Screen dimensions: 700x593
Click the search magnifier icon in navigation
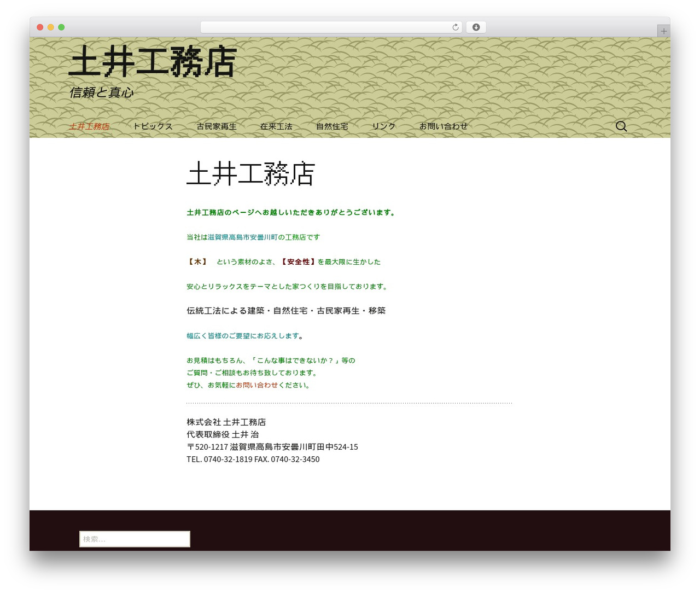click(x=621, y=126)
